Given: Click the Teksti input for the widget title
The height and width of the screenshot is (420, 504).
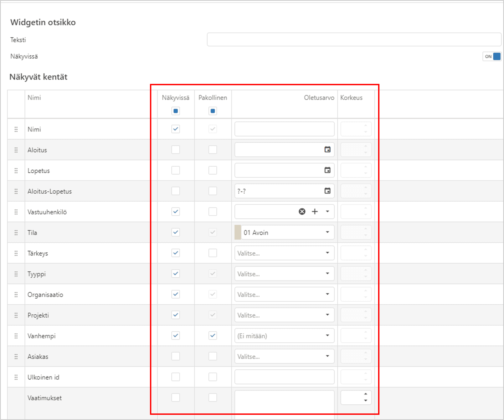Looking at the screenshot, I should (354, 39).
